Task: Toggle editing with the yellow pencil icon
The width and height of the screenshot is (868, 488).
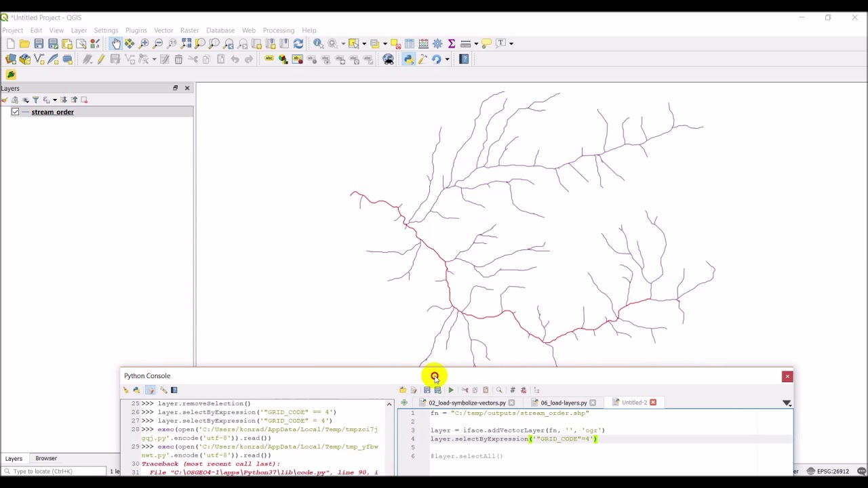Action: pos(101,59)
